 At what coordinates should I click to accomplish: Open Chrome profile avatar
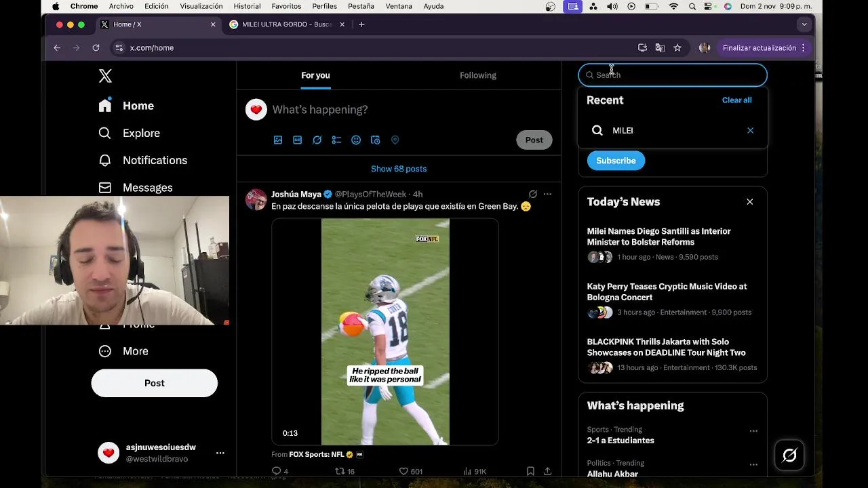click(705, 48)
